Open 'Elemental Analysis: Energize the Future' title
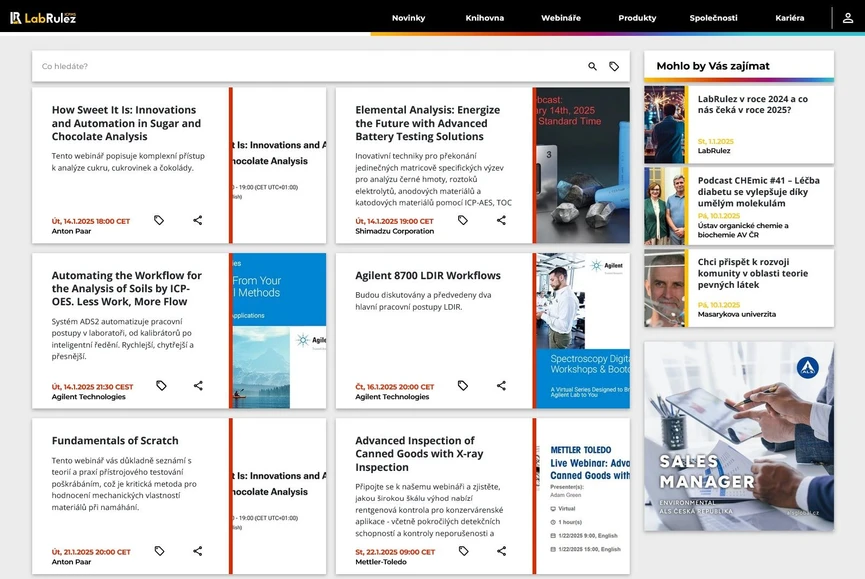This screenshot has height=579, width=865. coord(428,123)
